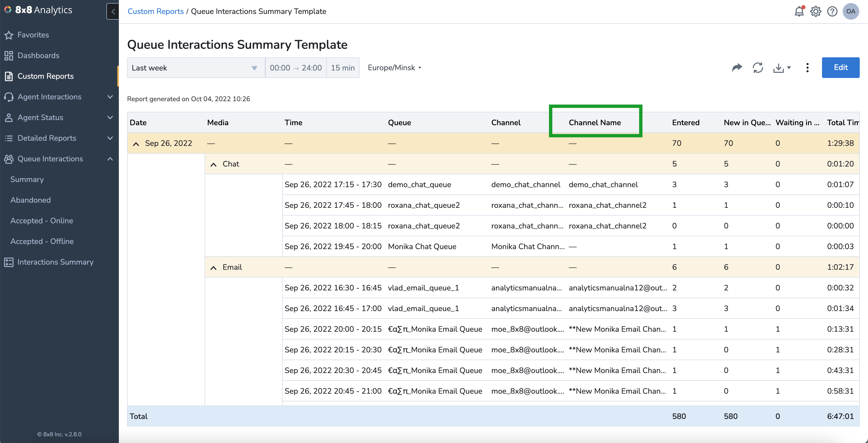Click the Interactions Summary table icon
868x443 pixels.
coord(9,262)
